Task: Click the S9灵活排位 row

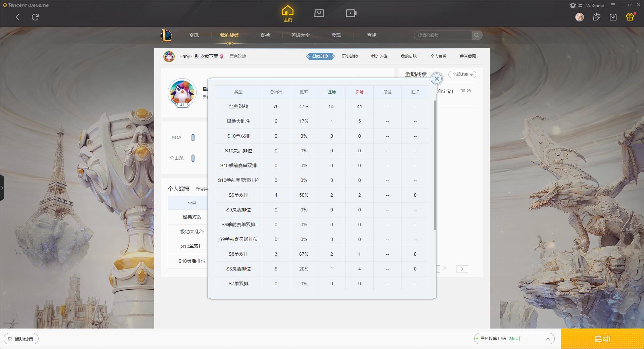Action: pos(322,210)
